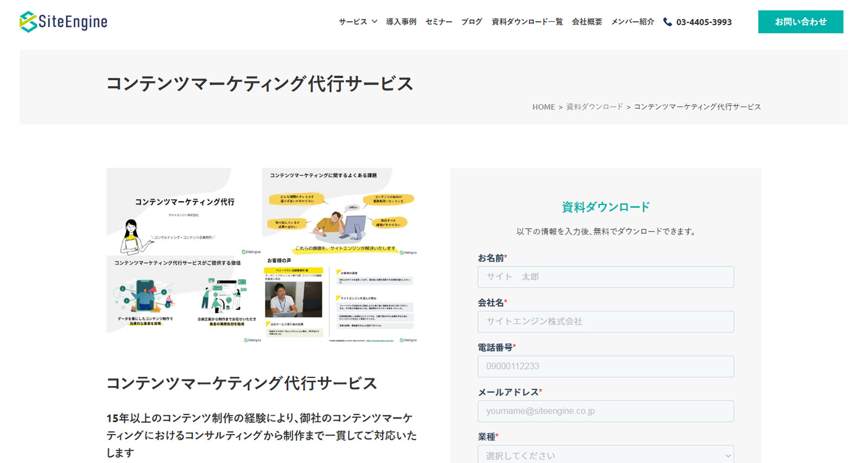Focus the メールアドレス input field
Screen dimensions: 868x463
pyautogui.click(x=605, y=411)
